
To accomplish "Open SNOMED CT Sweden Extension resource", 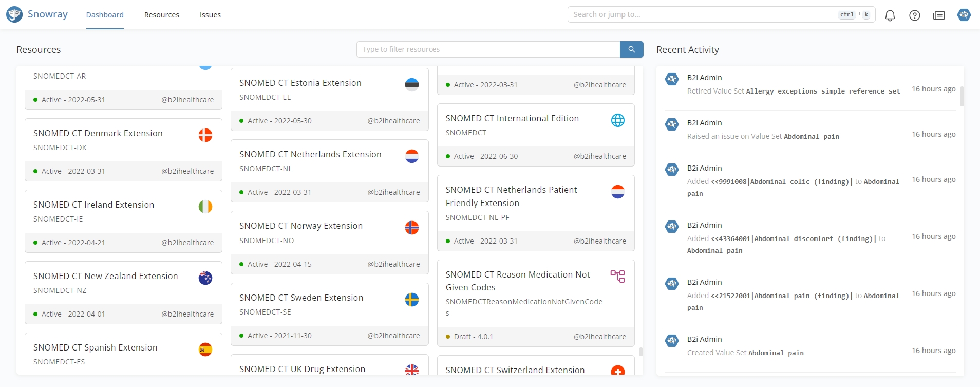I will click(x=301, y=298).
